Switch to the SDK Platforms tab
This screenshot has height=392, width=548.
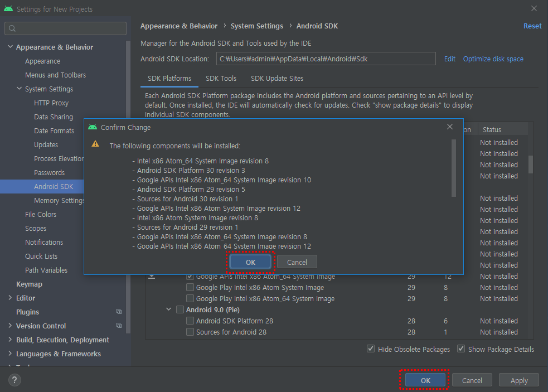coord(169,78)
